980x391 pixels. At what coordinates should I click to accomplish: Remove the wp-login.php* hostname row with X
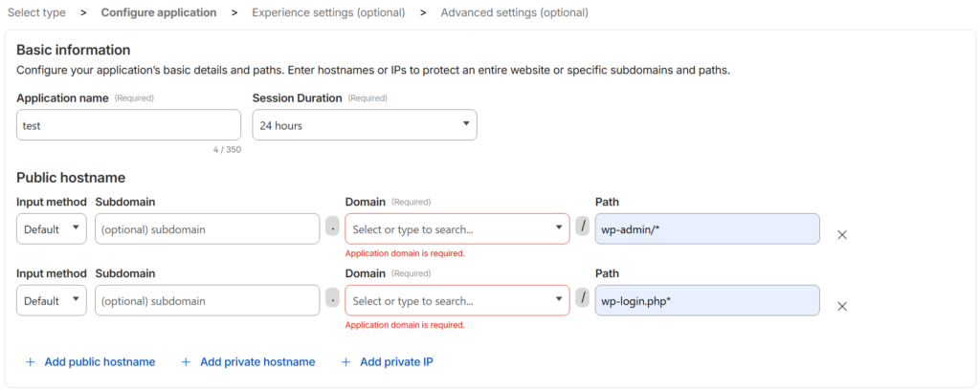(x=842, y=306)
